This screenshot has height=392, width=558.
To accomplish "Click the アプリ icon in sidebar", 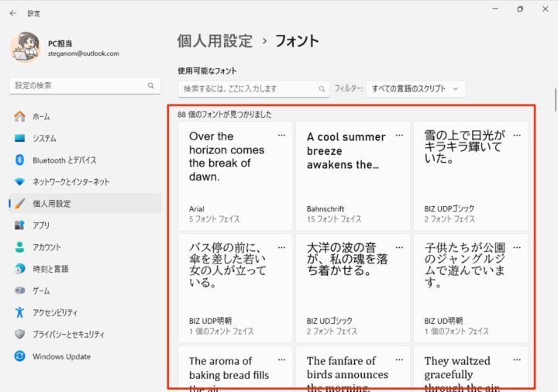I will pyautogui.click(x=19, y=225).
